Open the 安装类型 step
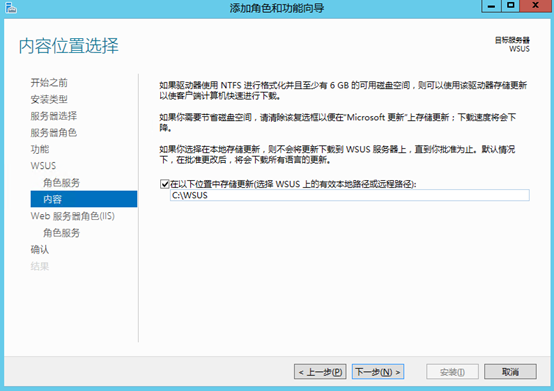Viewport: 554px width, 391px height. pos(49,100)
